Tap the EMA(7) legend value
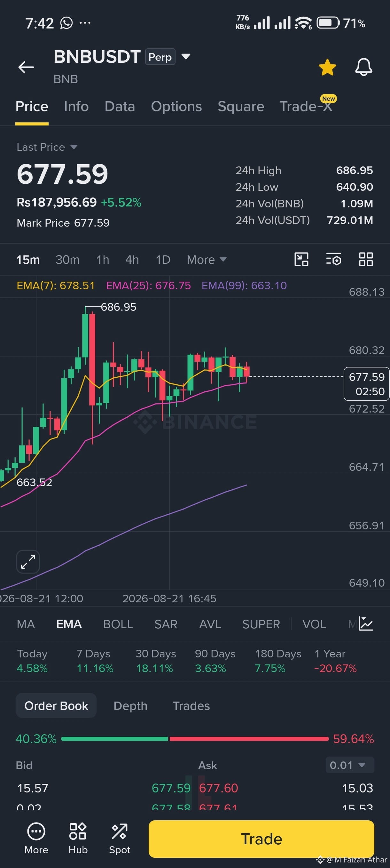The image size is (390, 868). coord(56,285)
